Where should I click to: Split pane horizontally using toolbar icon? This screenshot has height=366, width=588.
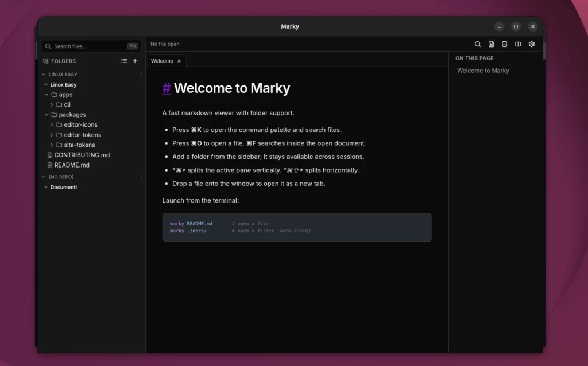click(504, 44)
